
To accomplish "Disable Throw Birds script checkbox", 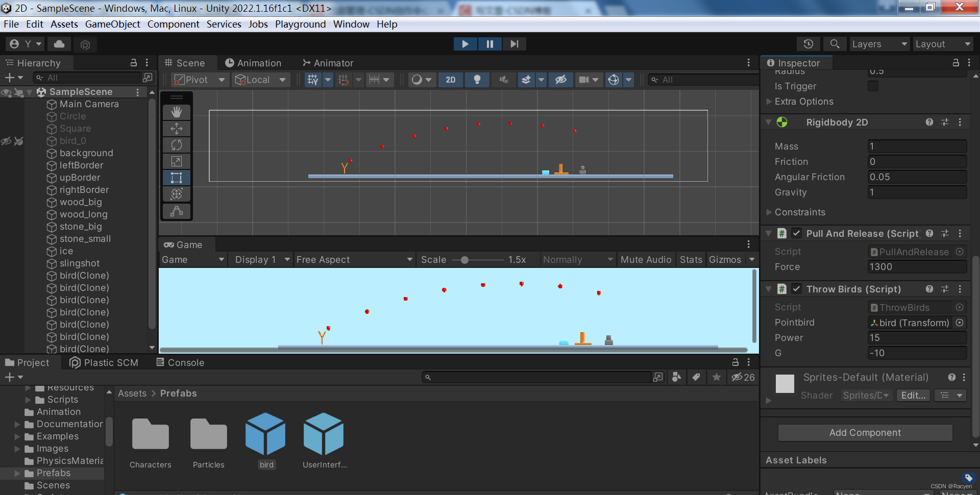I will pos(796,289).
